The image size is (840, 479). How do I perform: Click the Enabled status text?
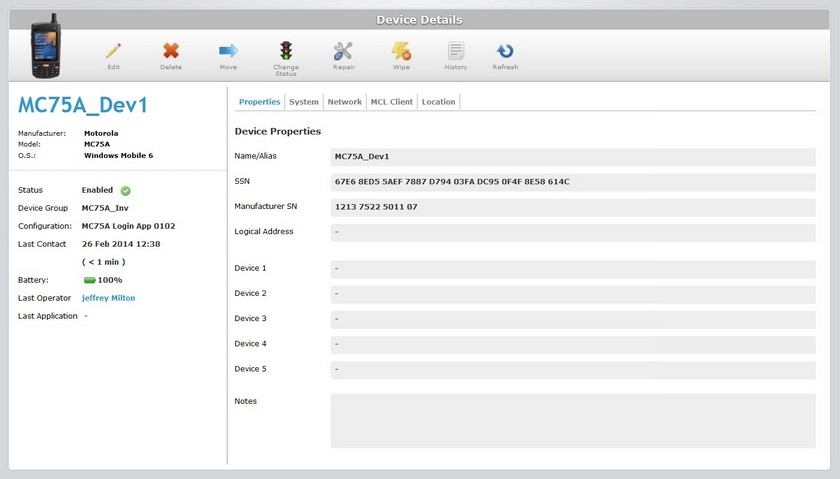click(97, 190)
